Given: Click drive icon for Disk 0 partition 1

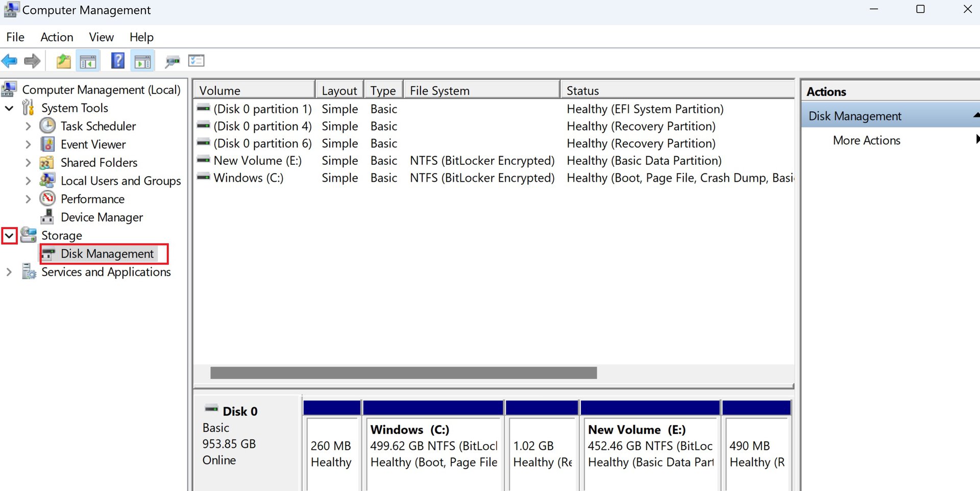Looking at the screenshot, I should [x=204, y=108].
